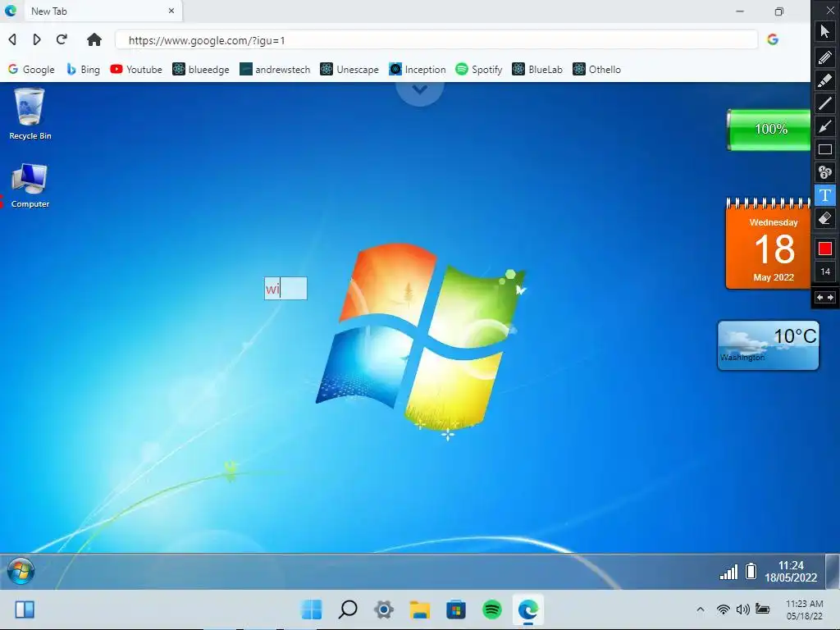Image resolution: width=840 pixels, height=630 pixels.
Task: Open Microsoft Store from taskbar
Action: coord(456,609)
